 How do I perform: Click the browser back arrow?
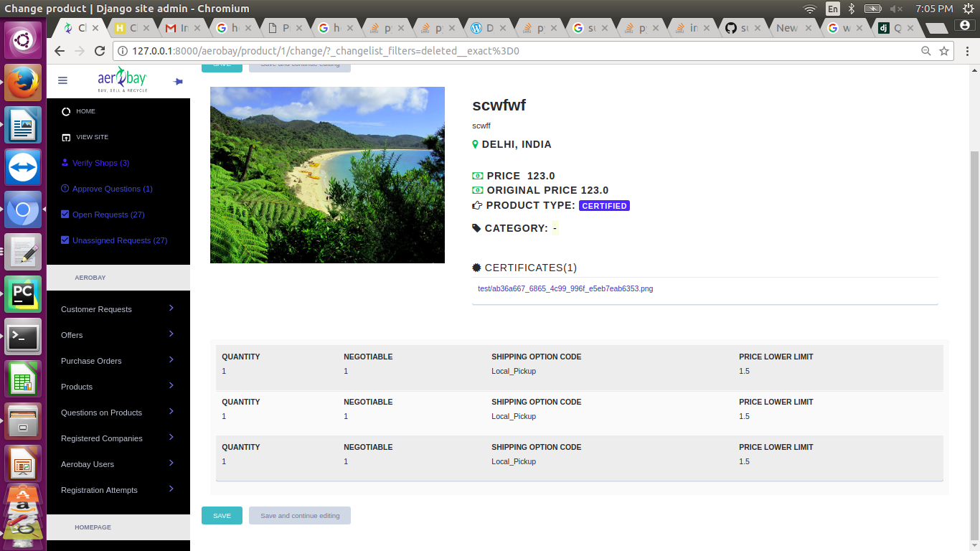[x=60, y=51]
